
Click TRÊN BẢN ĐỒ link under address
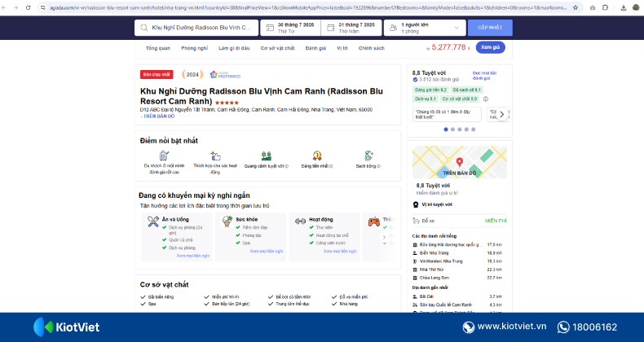158,116
